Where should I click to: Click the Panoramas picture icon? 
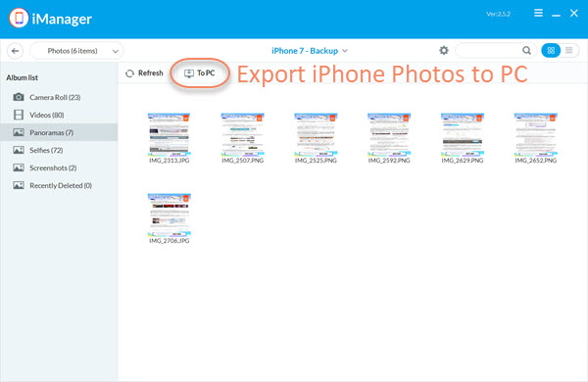click(19, 132)
